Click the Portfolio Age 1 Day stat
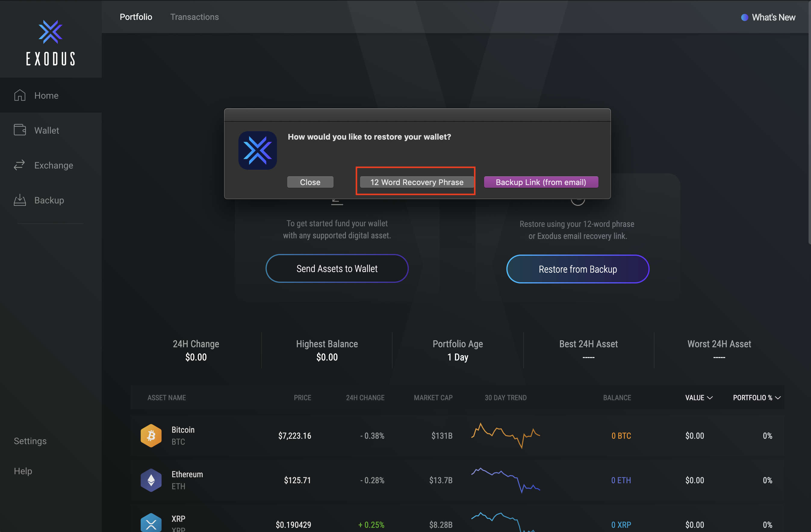 pos(458,350)
